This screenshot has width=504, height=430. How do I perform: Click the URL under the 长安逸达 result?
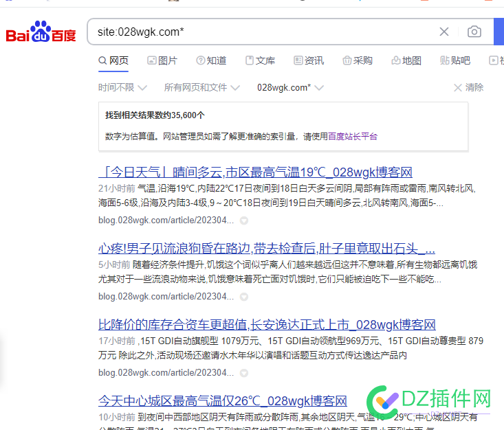pos(166,372)
